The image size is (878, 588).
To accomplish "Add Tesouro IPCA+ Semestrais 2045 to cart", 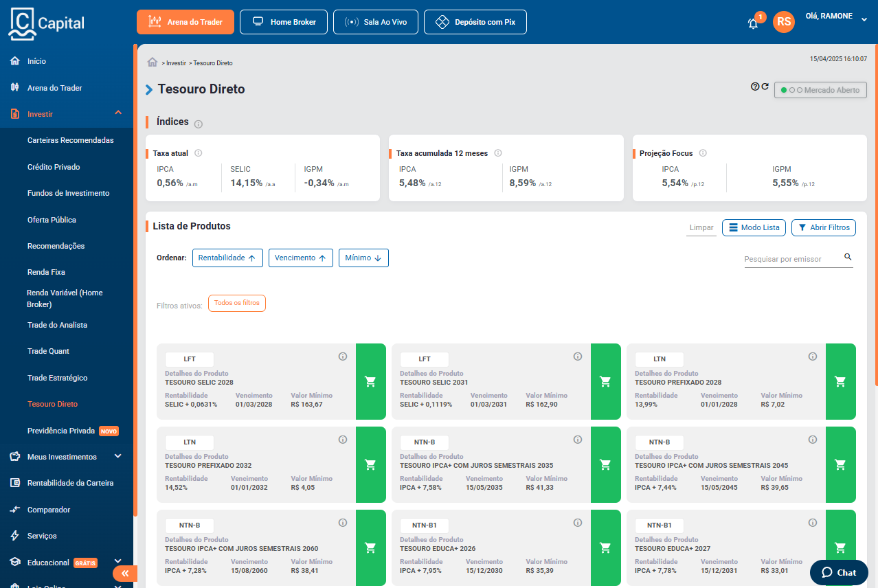I will point(841,464).
